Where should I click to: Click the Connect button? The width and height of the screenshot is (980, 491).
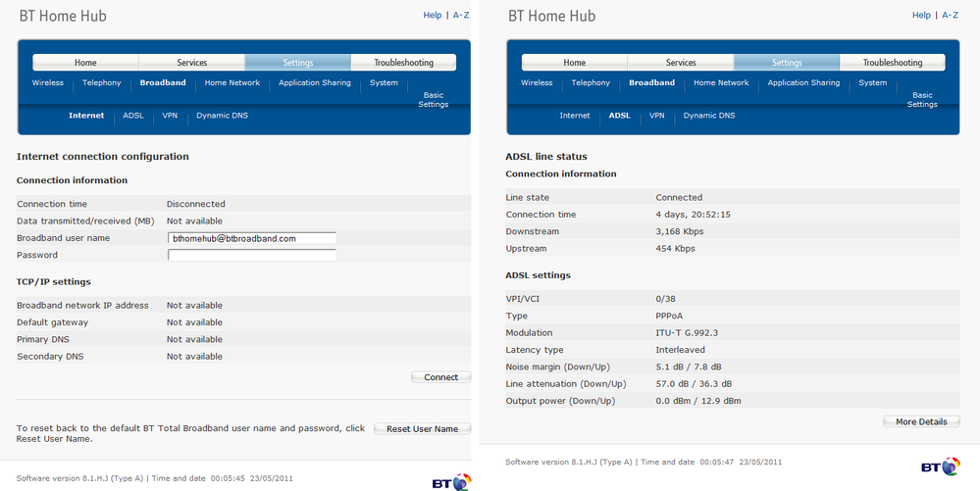click(x=440, y=377)
